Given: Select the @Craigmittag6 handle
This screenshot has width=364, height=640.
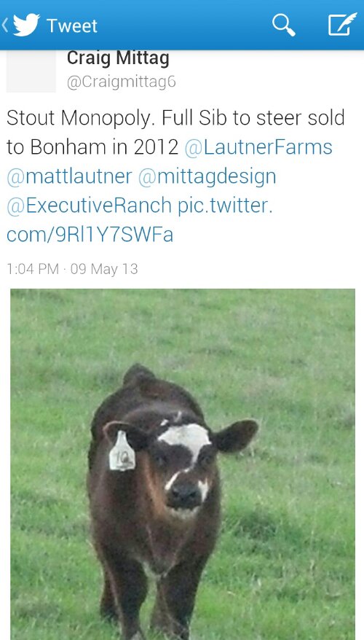Looking at the screenshot, I should point(122,82).
